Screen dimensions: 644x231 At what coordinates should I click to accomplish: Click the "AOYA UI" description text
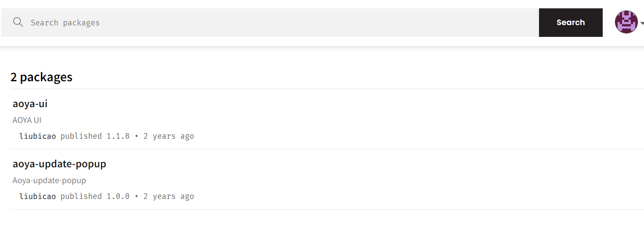[27, 120]
